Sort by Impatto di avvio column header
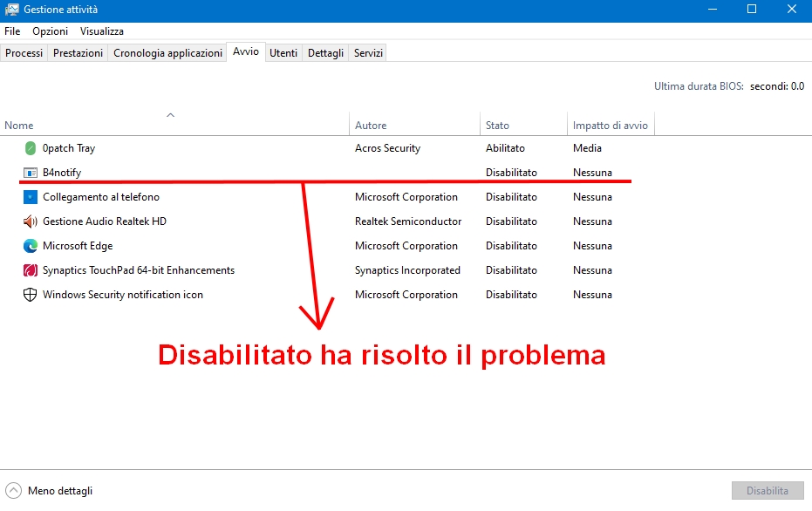The height and width of the screenshot is (511, 812). click(610, 126)
